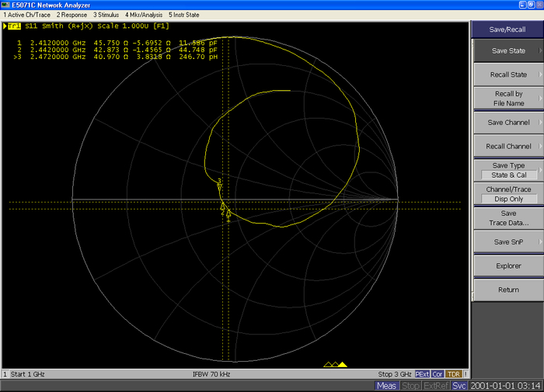Image resolution: width=544 pixels, height=392 pixels.
Task: Click the Explorer softkey
Action: click(508, 265)
